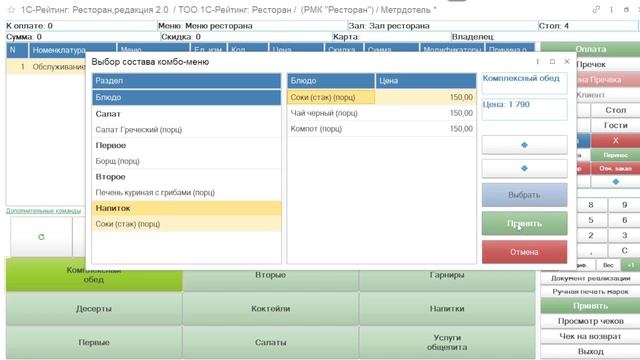This screenshot has height=360, width=640.
Task: Click the blue arrow under Отм. заказ
Action: tap(616, 182)
